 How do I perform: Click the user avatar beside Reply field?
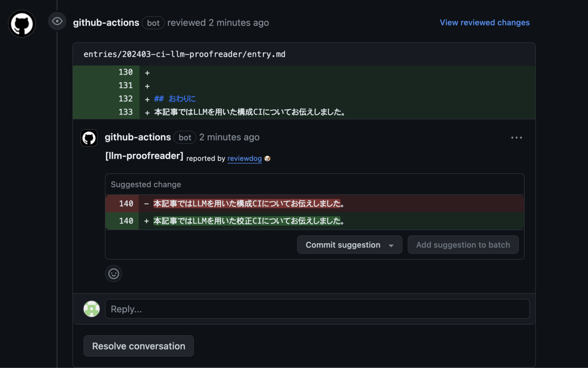[x=92, y=309]
